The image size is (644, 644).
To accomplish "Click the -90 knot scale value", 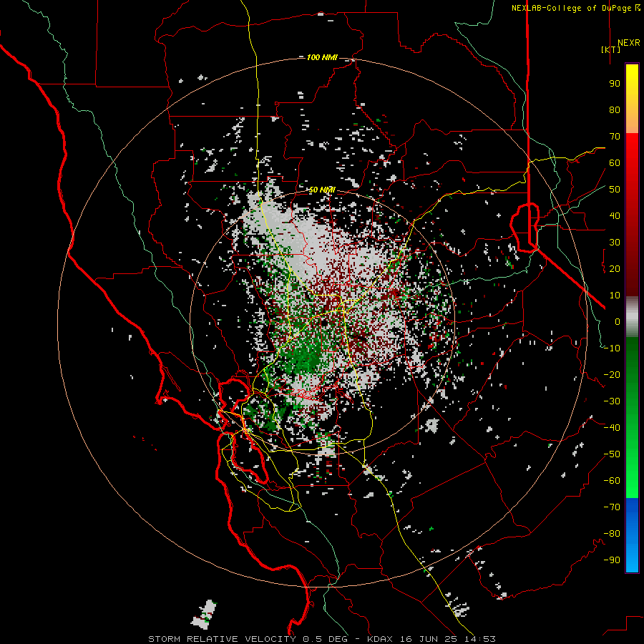I will (612, 560).
